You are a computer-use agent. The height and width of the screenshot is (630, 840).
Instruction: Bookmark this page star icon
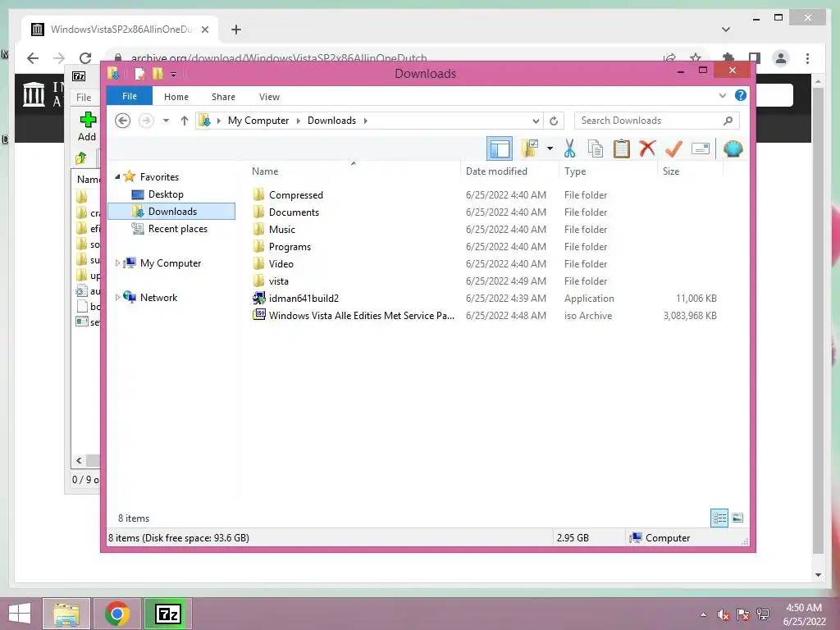click(x=696, y=58)
